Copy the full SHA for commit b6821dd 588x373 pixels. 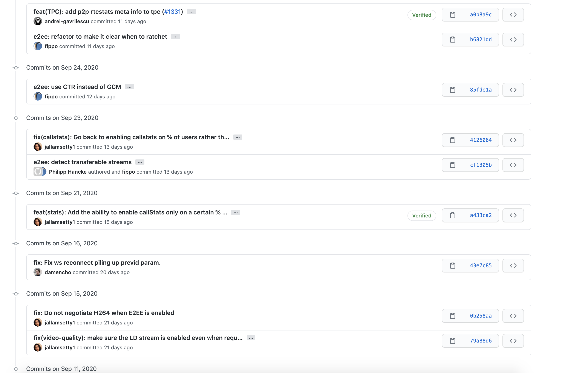[452, 39]
